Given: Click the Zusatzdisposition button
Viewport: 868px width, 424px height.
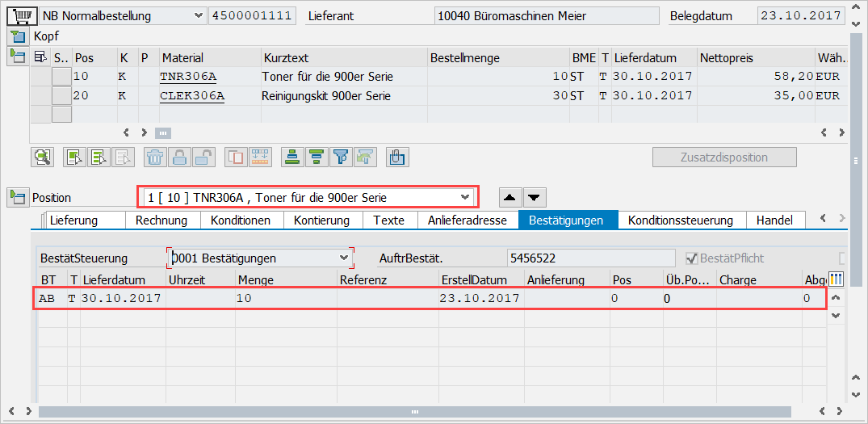Looking at the screenshot, I should (x=724, y=157).
